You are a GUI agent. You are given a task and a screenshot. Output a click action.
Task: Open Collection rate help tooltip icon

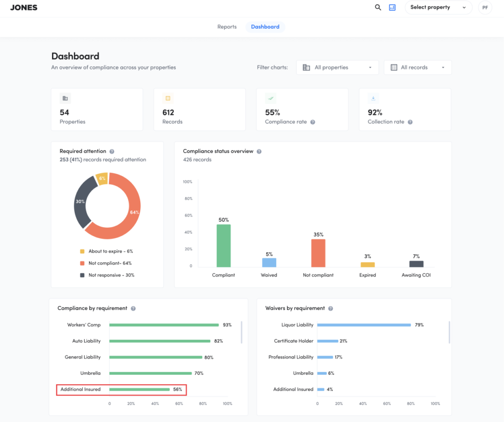pyautogui.click(x=410, y=122)
